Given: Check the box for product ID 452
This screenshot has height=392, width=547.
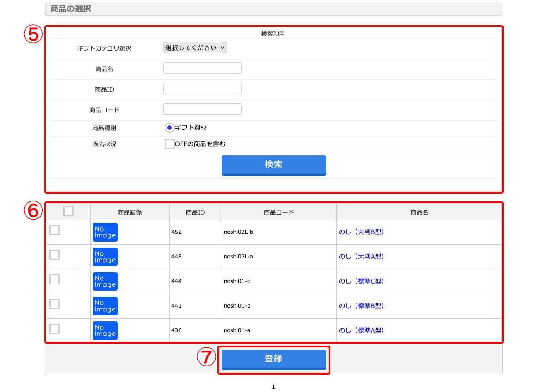Looking at the screenshot, I should click(x=54, y=230).
